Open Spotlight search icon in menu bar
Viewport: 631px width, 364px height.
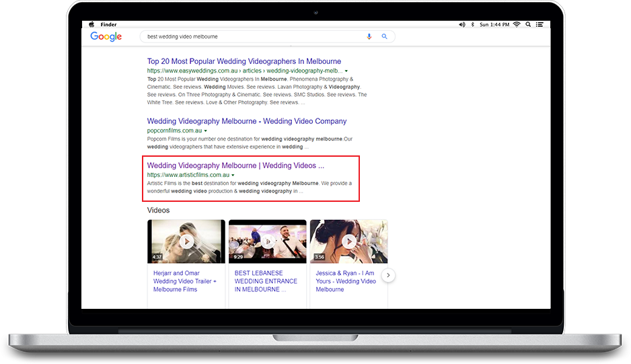(528, 25)
